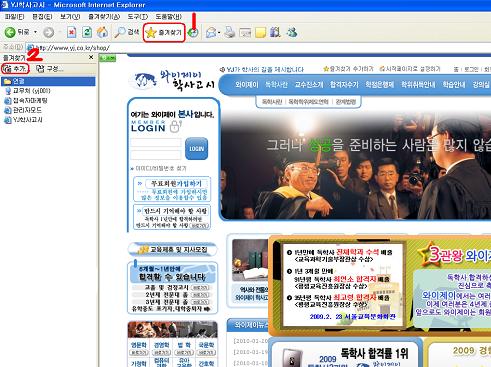Viewport: 491px width, 367px height.
Task: Click the Home icon in toolbar
Action: tap(102, 32)
